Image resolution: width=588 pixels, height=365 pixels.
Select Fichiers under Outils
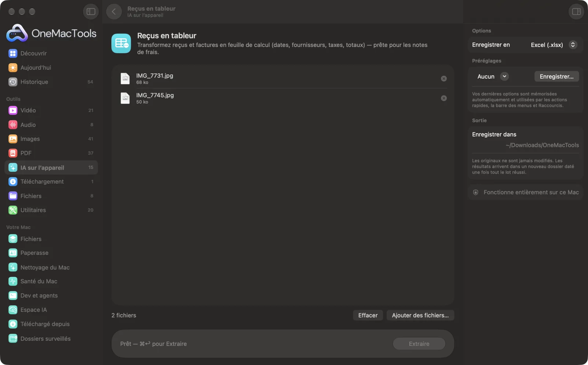(x=51, y=196)
